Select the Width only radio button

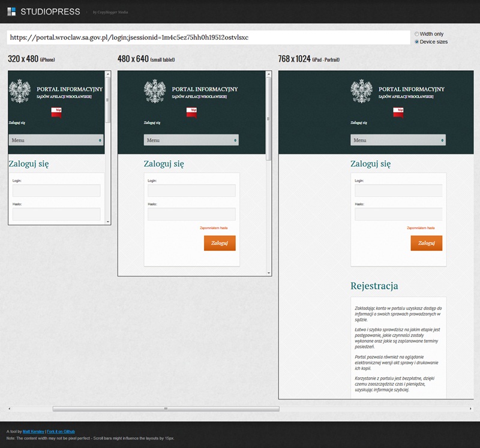(x=417, y=34)
